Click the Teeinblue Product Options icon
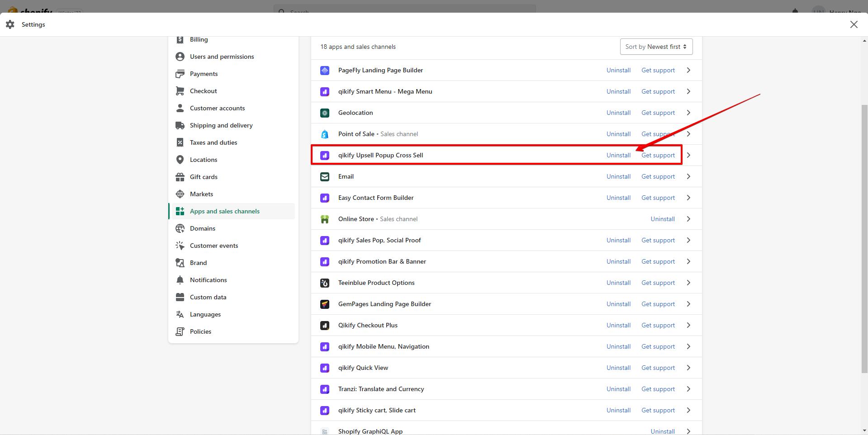Viewport: 868px width, 435px height. (x=325, y=283)
